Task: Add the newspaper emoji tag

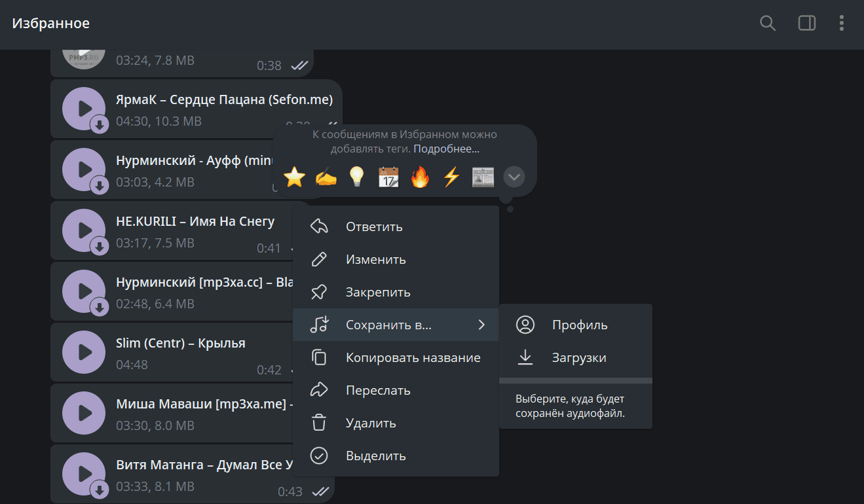Action: coord(483,177)
